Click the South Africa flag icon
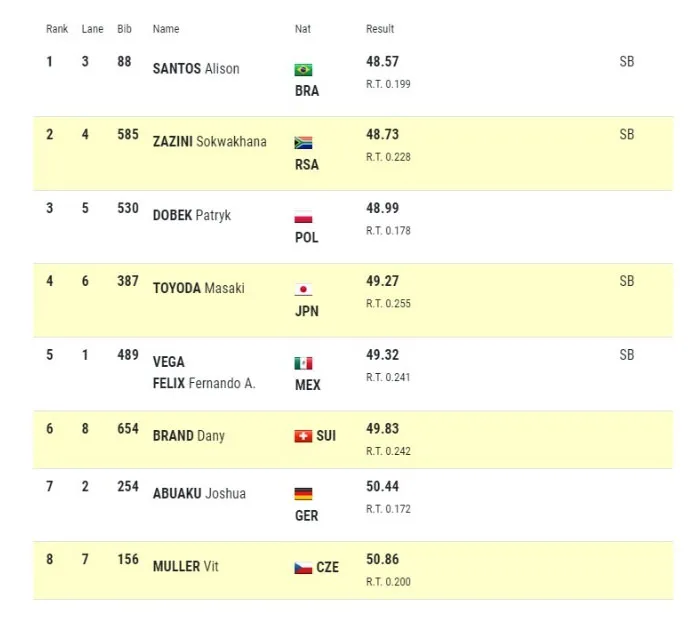Image resolution: width=694 pixels, height=623 pixels. 303,142
